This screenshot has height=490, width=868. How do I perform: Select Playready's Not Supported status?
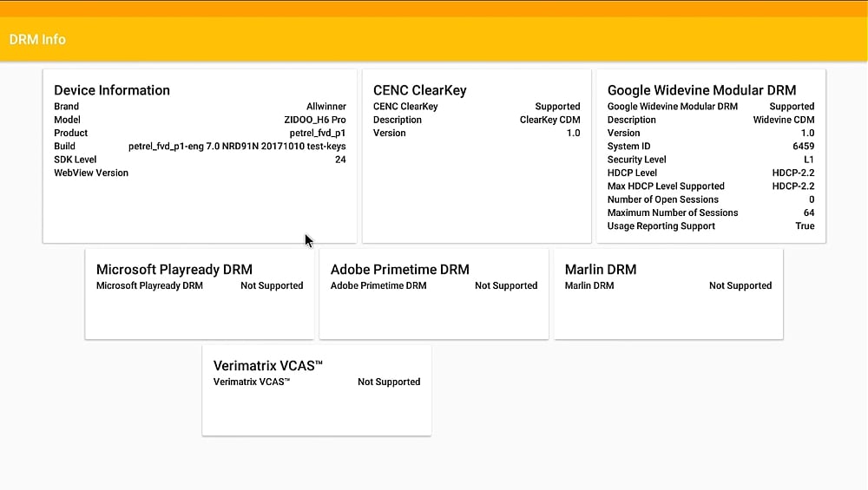coord(272,285)
